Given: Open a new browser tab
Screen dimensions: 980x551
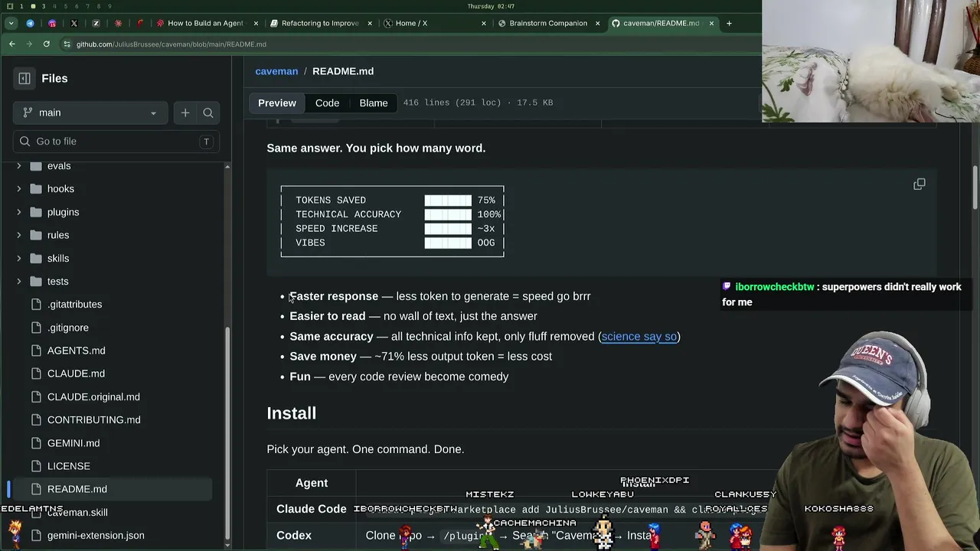Looking at the screenshot, I should [729, 23].
